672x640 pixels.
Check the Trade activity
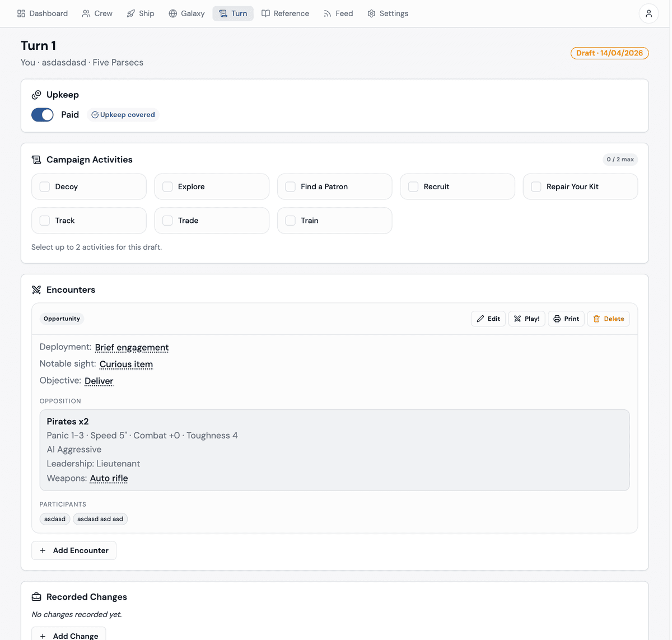coord(167,221)
